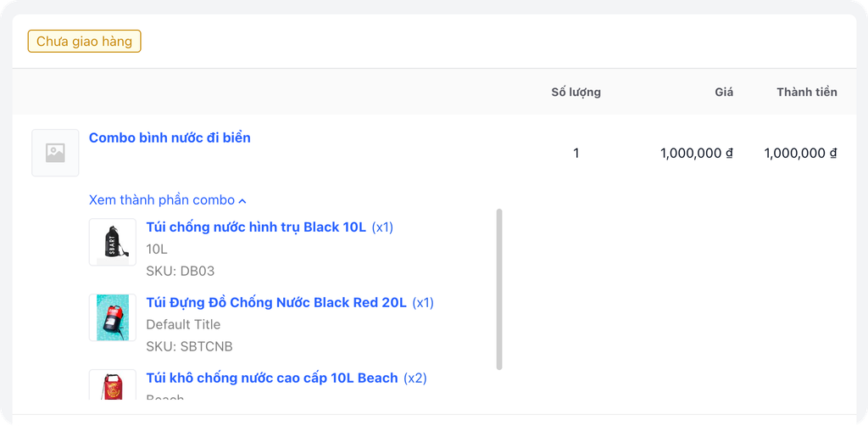This screenshot has width=868, height=426.
Task: Click the "Số lượng" column header
Action: click(576, 92)
